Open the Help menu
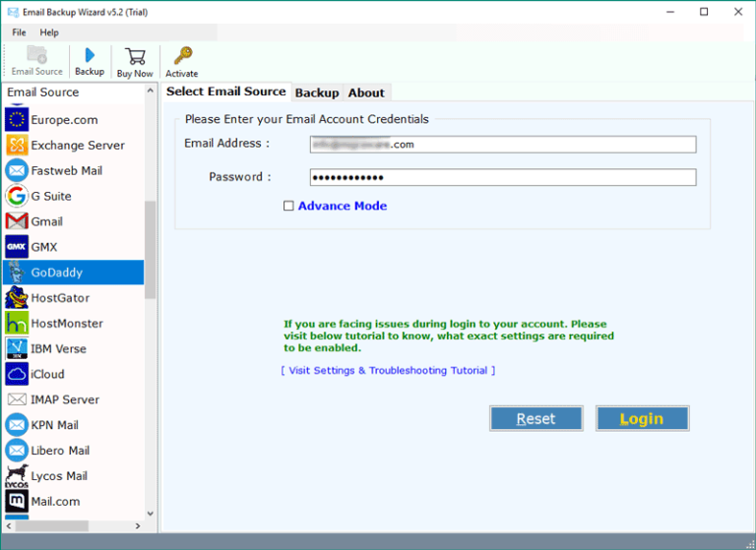756x550 pixels. (x=49, y=32)
